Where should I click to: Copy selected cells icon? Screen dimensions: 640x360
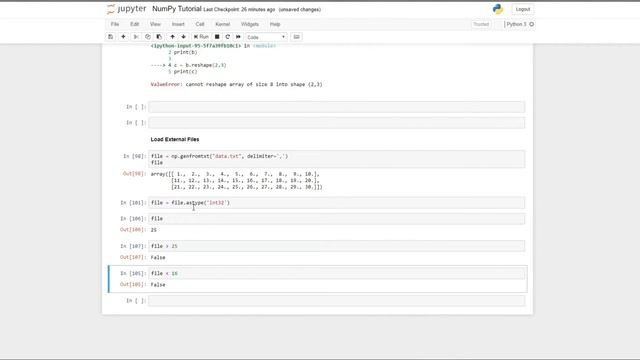click(x=148, y=37)
